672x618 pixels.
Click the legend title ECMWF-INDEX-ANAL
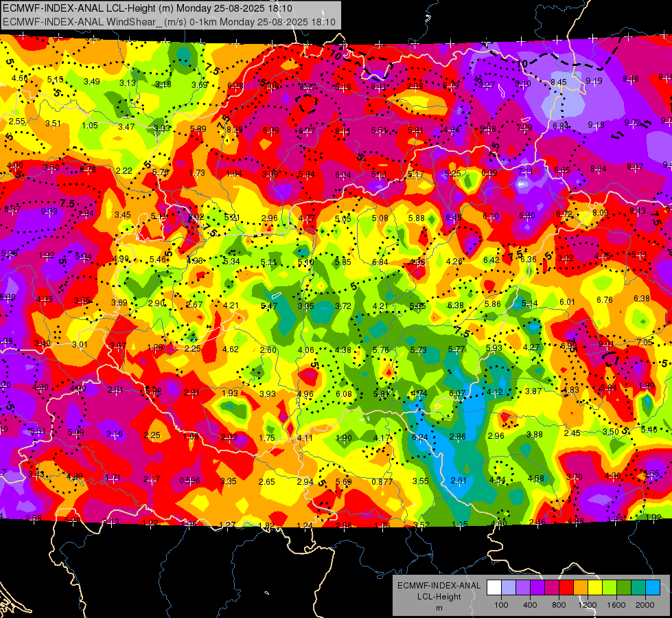click(439, 586)
